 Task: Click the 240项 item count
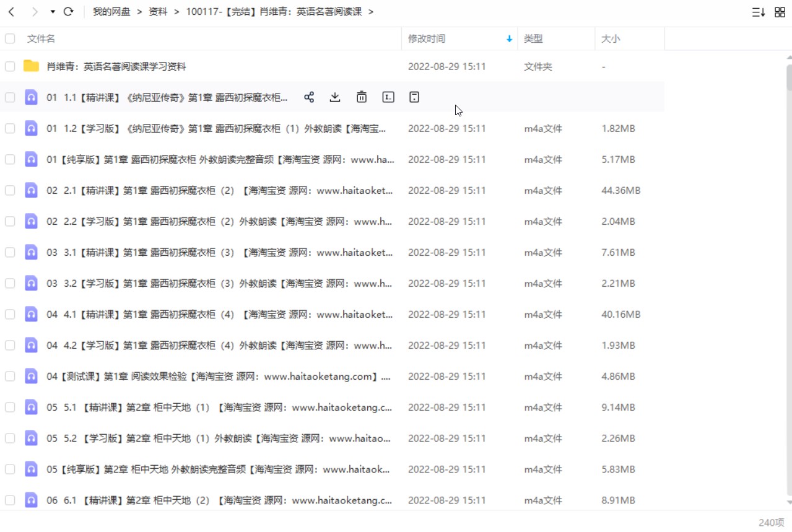(773, 523)
